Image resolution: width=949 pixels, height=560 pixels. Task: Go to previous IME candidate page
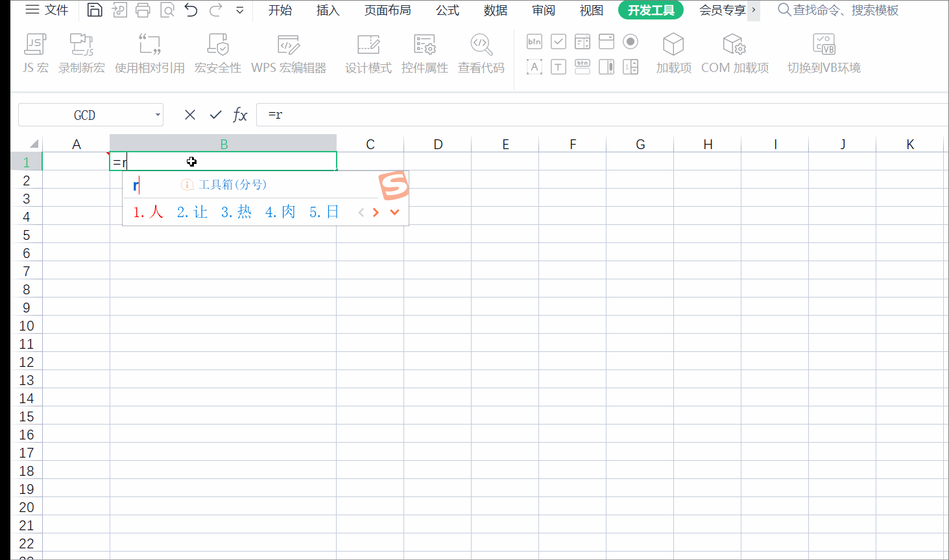pyautogui.click(x=361, y=213)
